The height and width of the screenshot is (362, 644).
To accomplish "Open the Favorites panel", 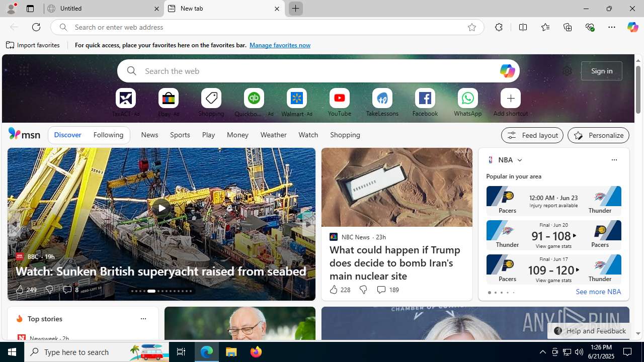I will click(545, 27).
